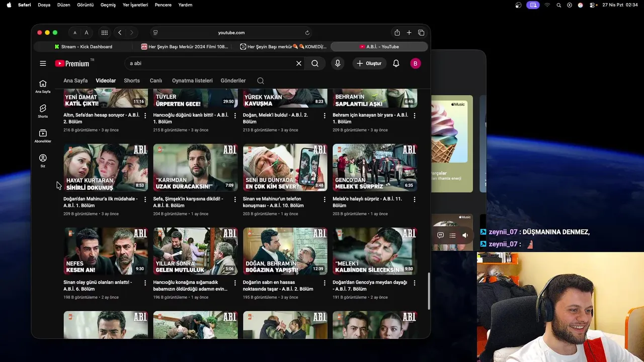Screen dimensions: 644x362
Task: Reload the page in the Safari address bar
Action: 307,33
